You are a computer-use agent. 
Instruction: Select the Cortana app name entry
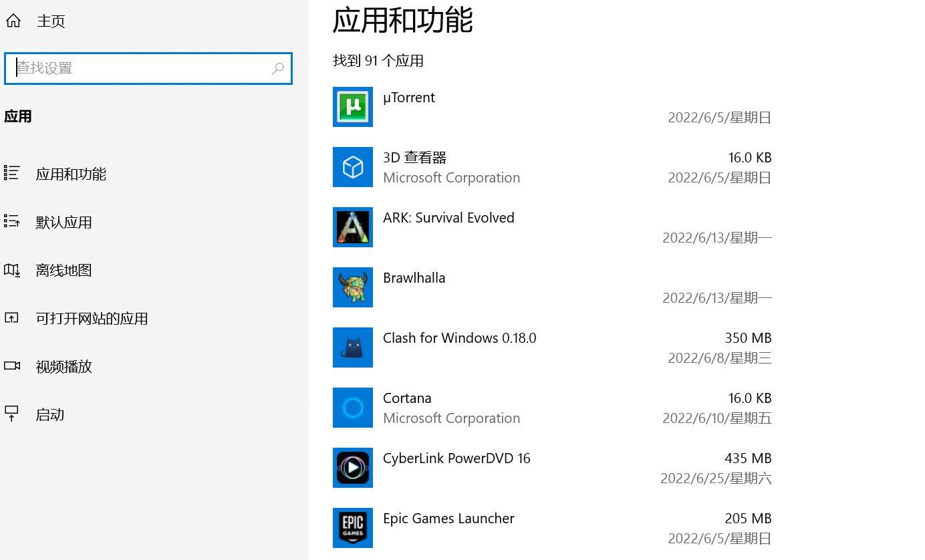pos(407,398)
